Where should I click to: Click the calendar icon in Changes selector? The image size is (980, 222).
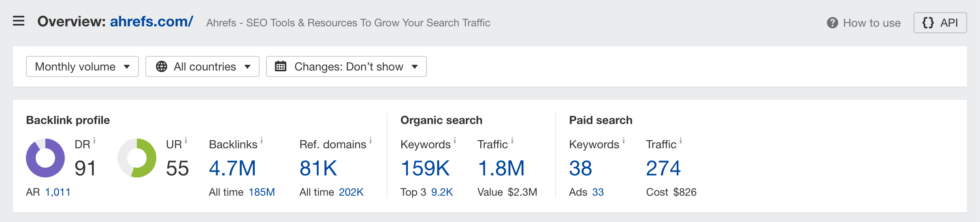tap(281, 66)
